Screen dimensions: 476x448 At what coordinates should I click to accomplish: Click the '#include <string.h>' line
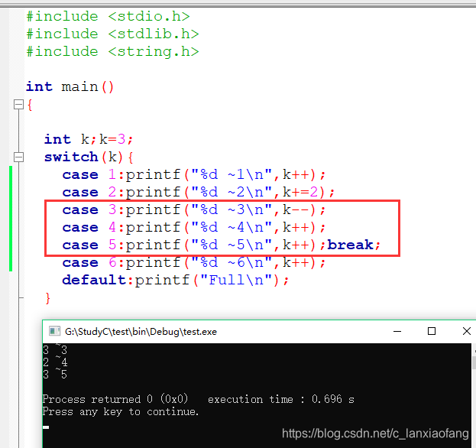112,52
